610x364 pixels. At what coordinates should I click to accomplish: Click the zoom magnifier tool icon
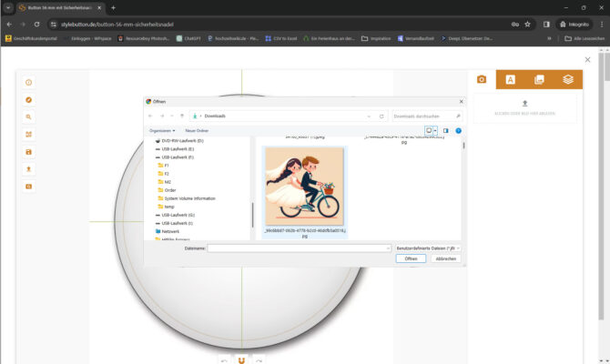(x=29, y=117)
